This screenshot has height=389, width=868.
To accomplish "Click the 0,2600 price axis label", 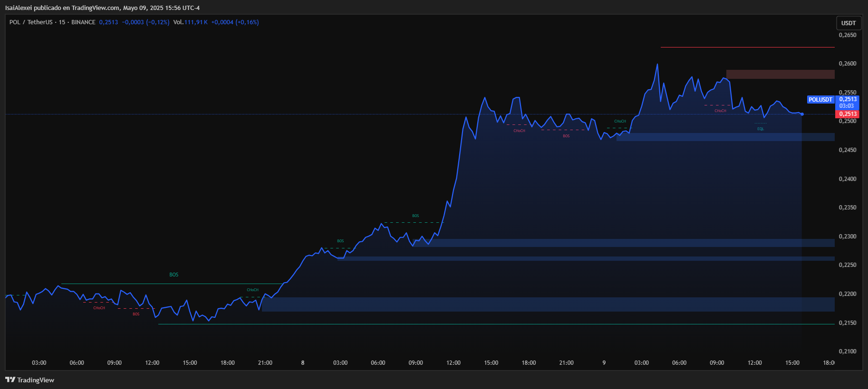I will click(x=848, y=64).
